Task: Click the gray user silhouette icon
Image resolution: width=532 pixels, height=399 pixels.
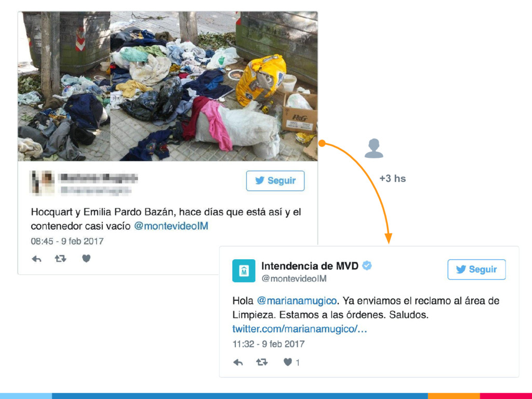Action: (x=374, y=148)
